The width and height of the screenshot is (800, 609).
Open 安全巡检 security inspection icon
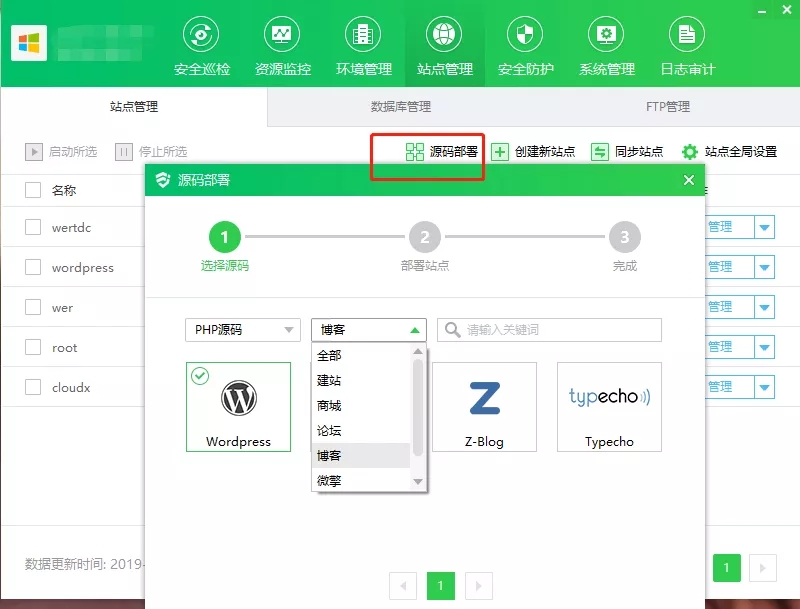[201, 35]
